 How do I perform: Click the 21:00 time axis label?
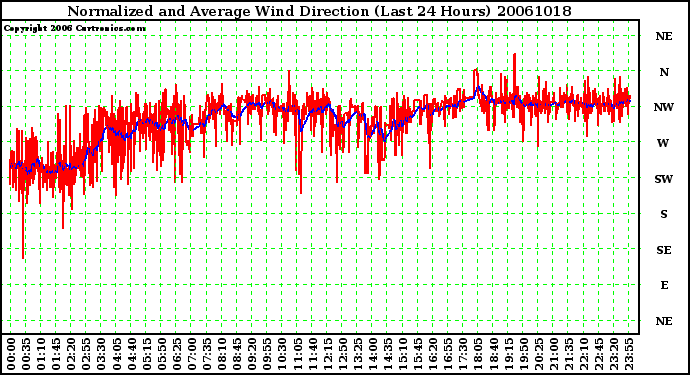point(554,354)
